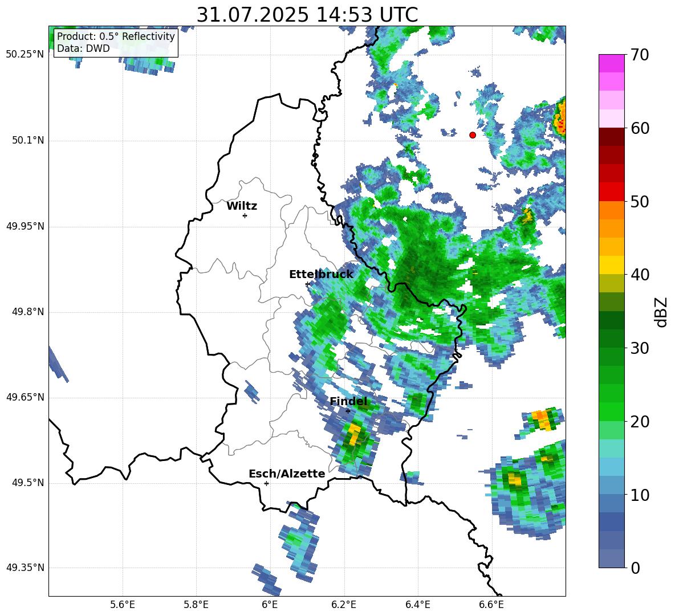This screenshot has width=675, height=616.
Task: Click the 'Data: DWD' legend line
Action: (83, 48)
